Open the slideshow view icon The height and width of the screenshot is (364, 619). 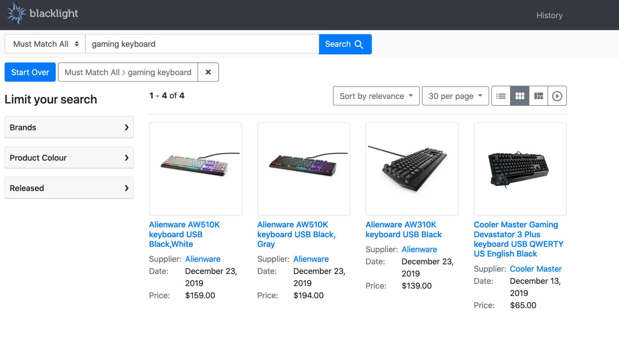click(557, 96)
